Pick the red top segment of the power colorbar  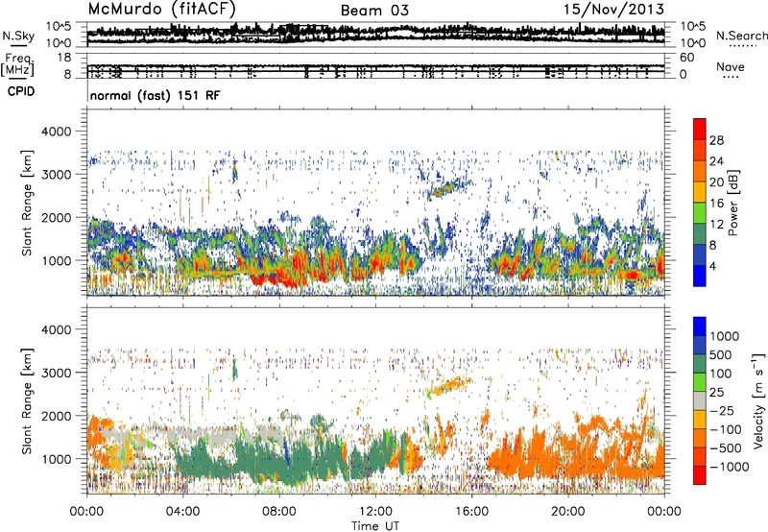click(x=700, y=129)
